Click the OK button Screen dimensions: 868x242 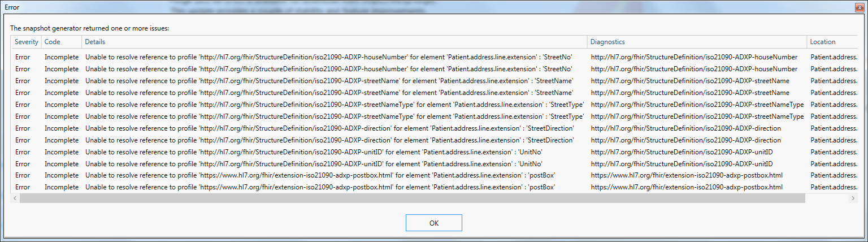pos(433,223)
